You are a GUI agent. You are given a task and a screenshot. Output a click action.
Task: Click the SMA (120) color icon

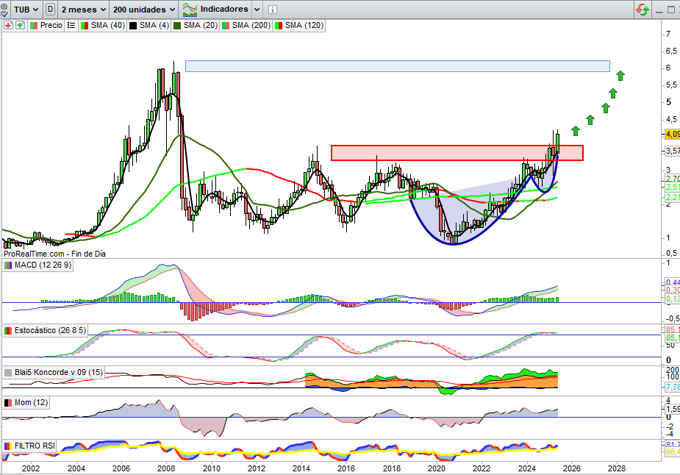pyautogui.click(x=278, y=26)
